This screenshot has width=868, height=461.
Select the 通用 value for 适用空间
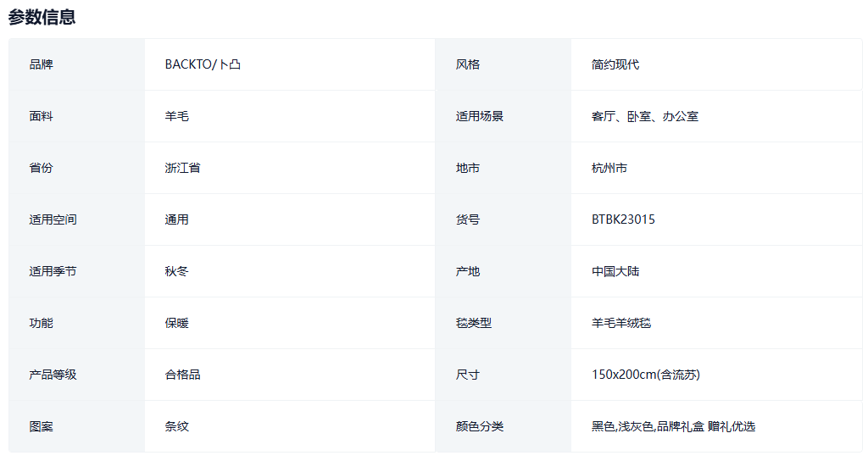[x=176, y=219]
